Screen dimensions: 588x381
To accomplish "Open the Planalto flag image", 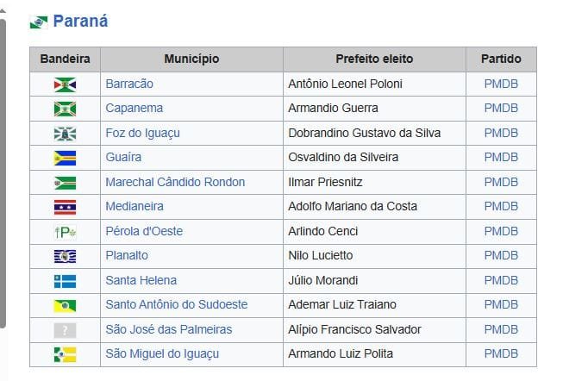I will 65,256.
